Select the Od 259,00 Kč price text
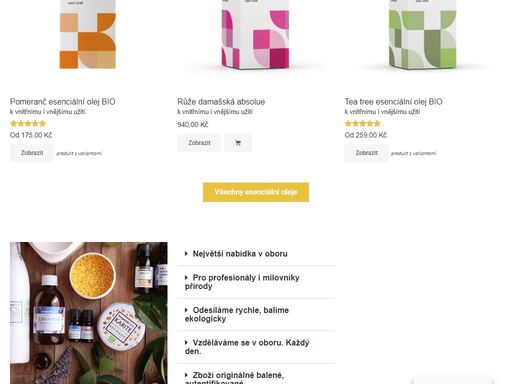Viewport: 512px width, 384px height. (x=366, y=135)
